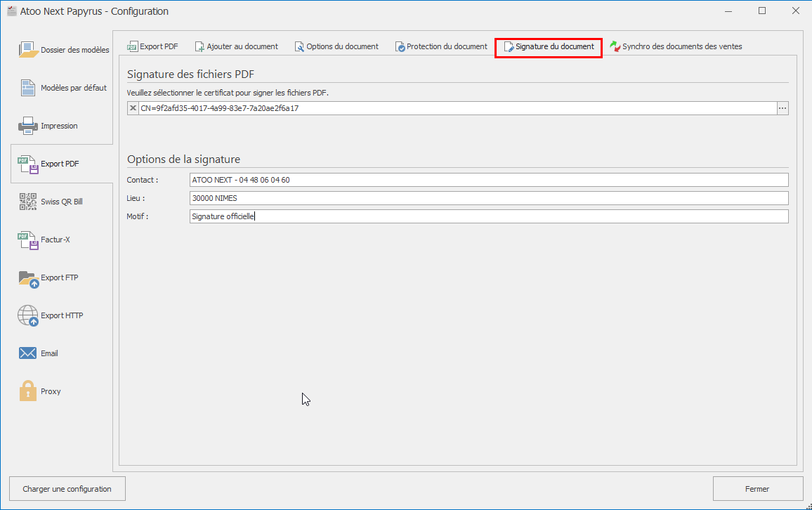Browse certificates with the ellipsis button
This screenshot has width=812, height=510.
click(782, 108)
